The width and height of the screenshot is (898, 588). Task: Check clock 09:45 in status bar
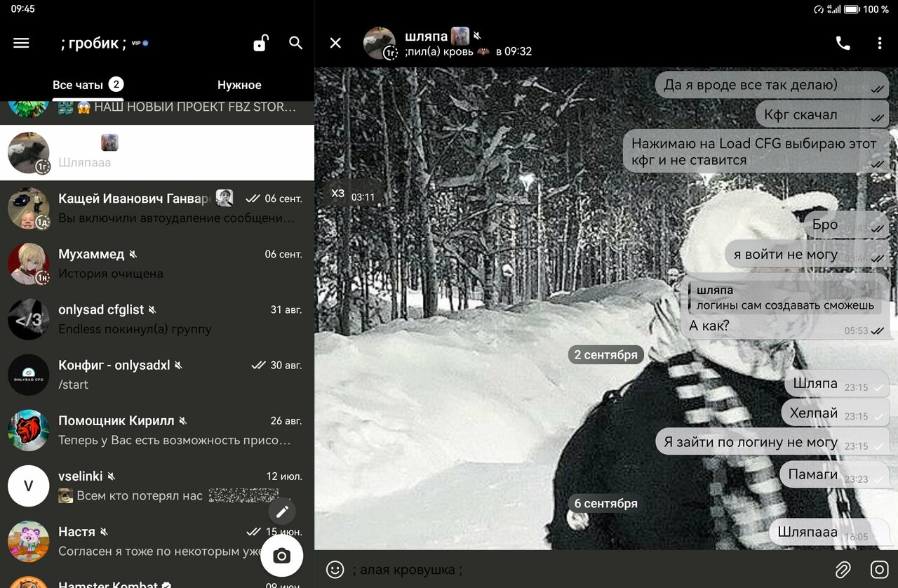pyautogui.click(x=22, y=9)
